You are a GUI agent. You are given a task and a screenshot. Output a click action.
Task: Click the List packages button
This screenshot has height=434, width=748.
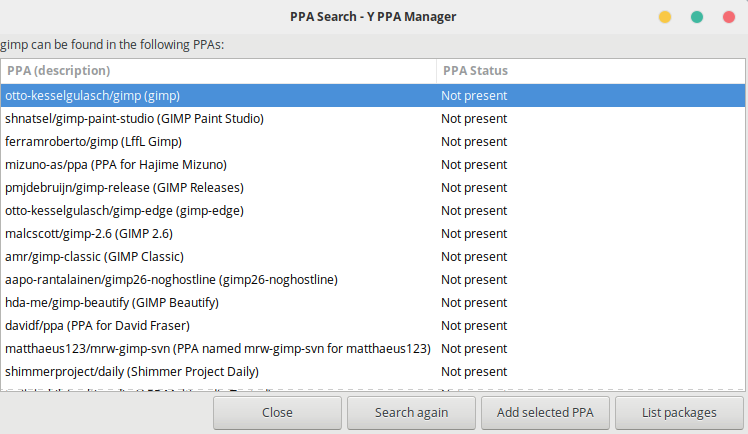pos(679,413)
